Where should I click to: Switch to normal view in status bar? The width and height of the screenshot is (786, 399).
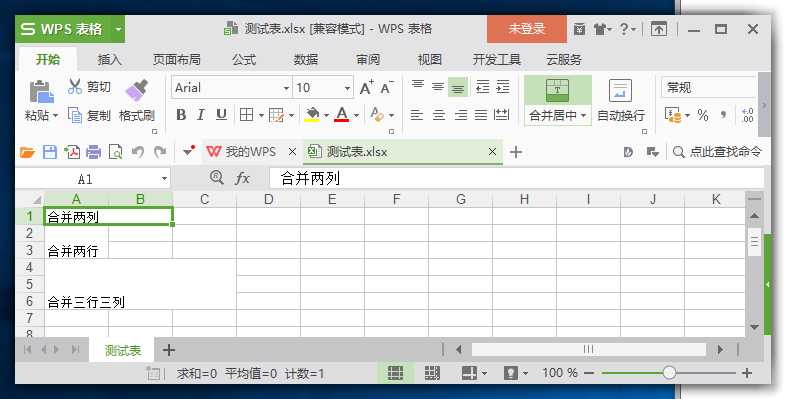[396, 373]
